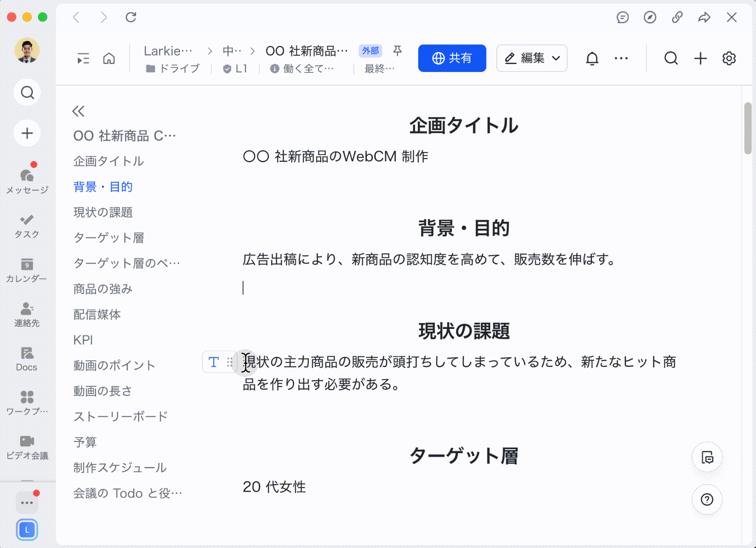Click the 共有 share button
The width and height of the screenshot is (756, 548).
point(452,58)
